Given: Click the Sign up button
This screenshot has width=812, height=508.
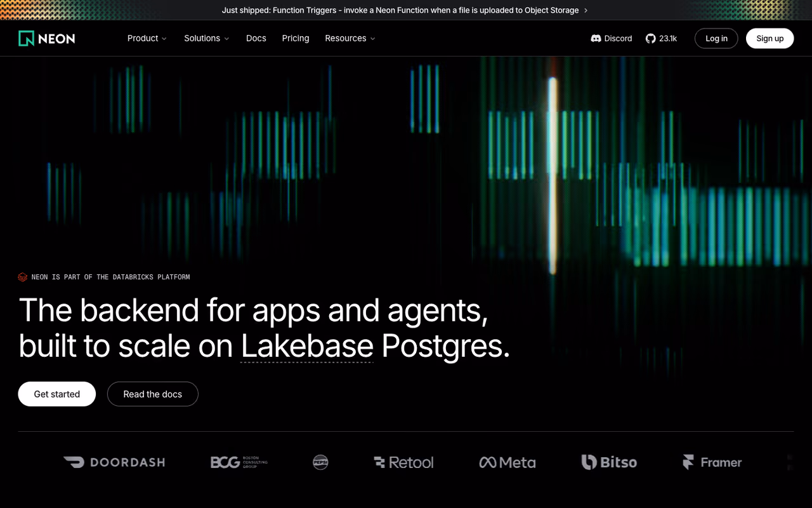Looking at the screenshot, I should click(x=769, y=38).
